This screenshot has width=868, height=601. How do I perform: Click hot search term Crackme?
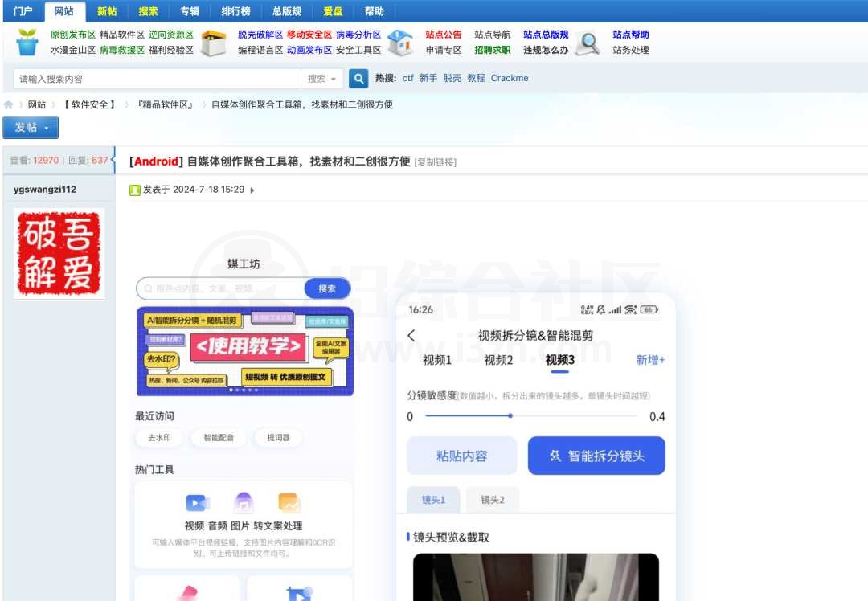click(510, 78)
